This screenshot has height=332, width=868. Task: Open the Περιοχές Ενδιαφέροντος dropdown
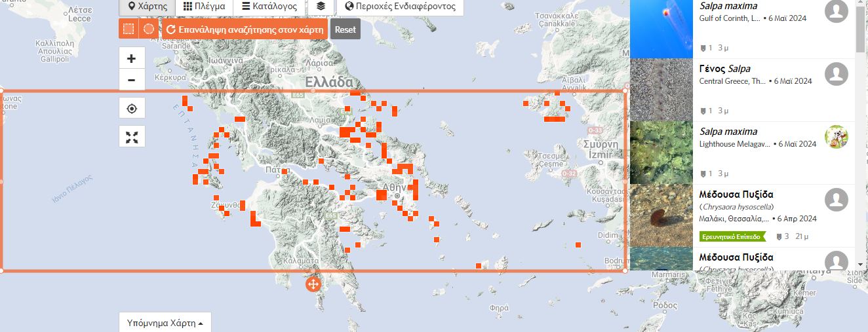(400, 7)
